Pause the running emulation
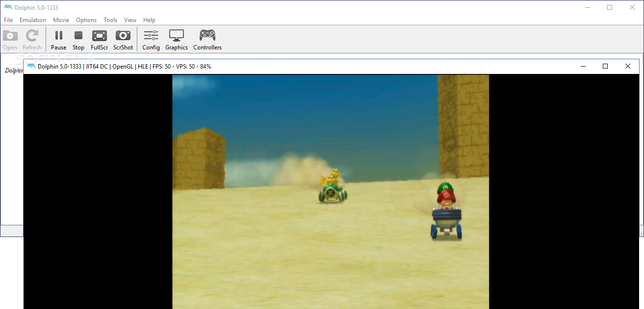 (58, 40)
